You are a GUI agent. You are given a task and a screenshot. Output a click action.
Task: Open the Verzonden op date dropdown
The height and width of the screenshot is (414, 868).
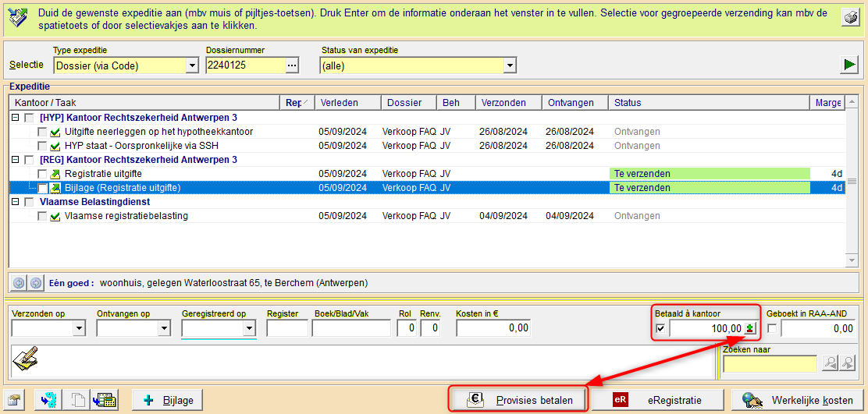(x=79, y=329)
